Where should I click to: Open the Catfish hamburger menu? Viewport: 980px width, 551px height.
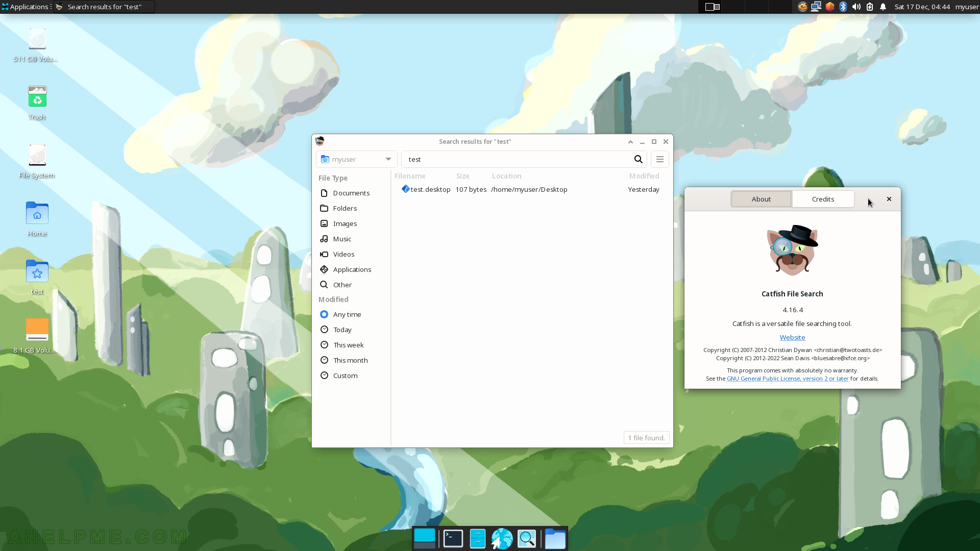pos(659,159)
